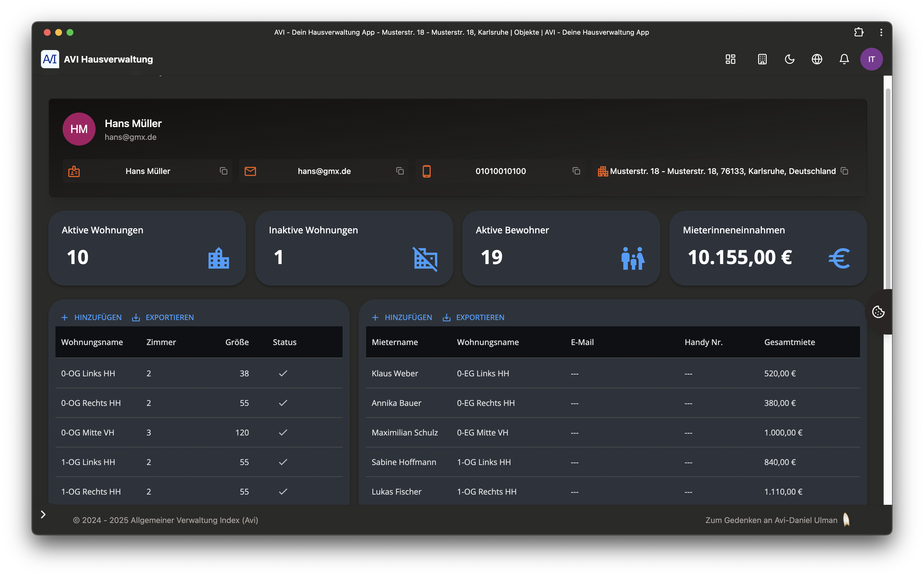This screenshot has height=577, width=924.
Task: Copy email hans@gmx.de to clipboard
Action: coord(400,171)
